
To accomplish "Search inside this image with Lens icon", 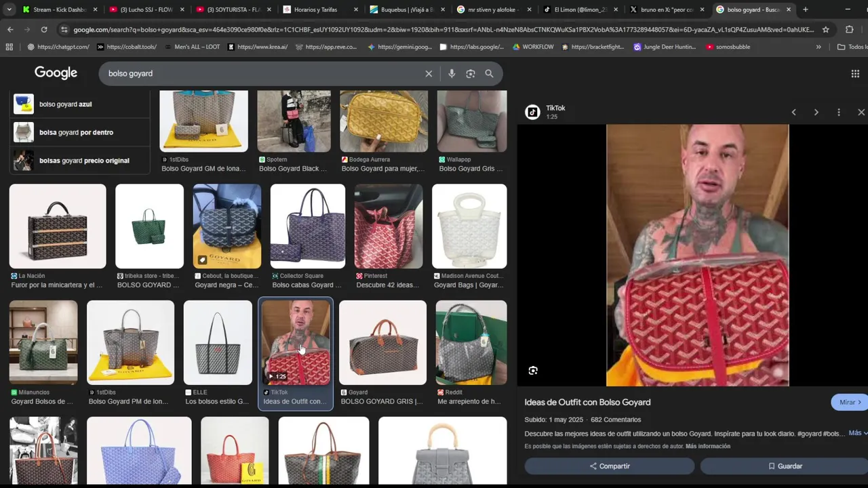I will point(533,371).
